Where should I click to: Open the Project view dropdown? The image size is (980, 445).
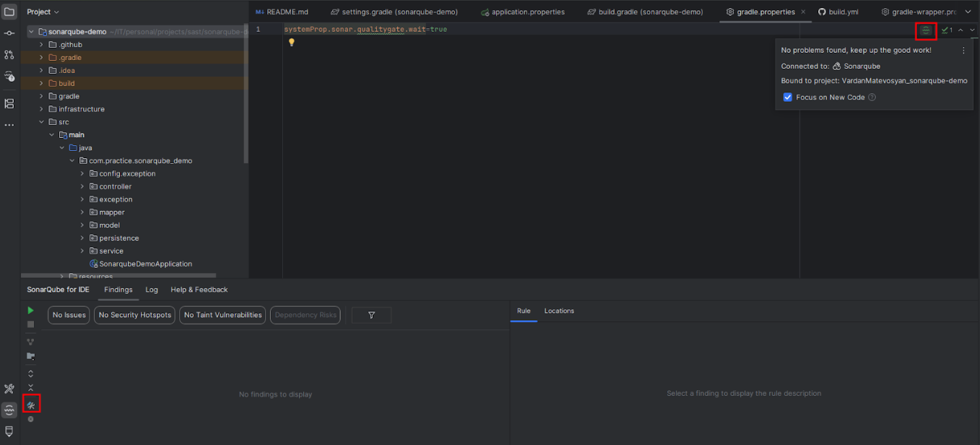(x=43, y=12)
